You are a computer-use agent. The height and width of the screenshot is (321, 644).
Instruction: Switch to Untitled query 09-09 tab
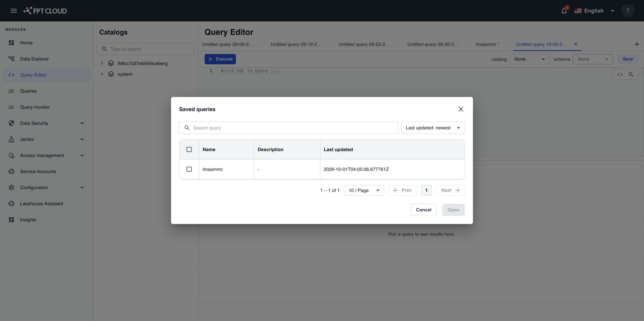(x=227, y=44)
